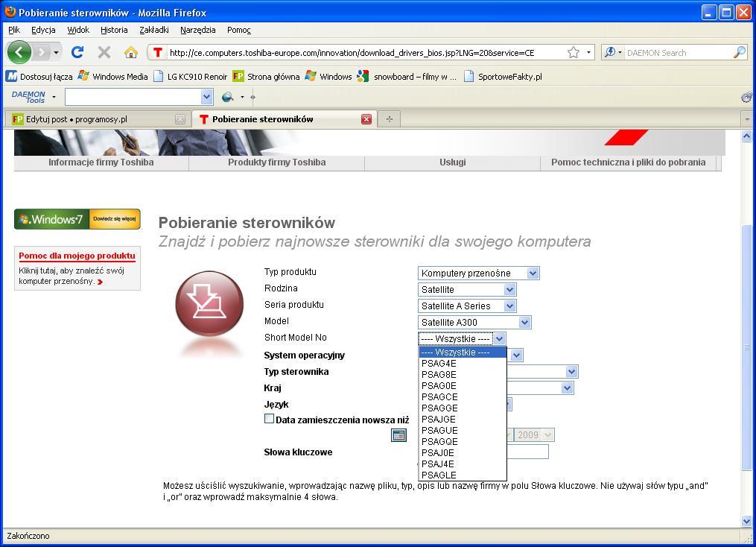The image size is (756, 547).
Task: Open the Rodzina Satellite dropdown
Action: pos(467,289)
